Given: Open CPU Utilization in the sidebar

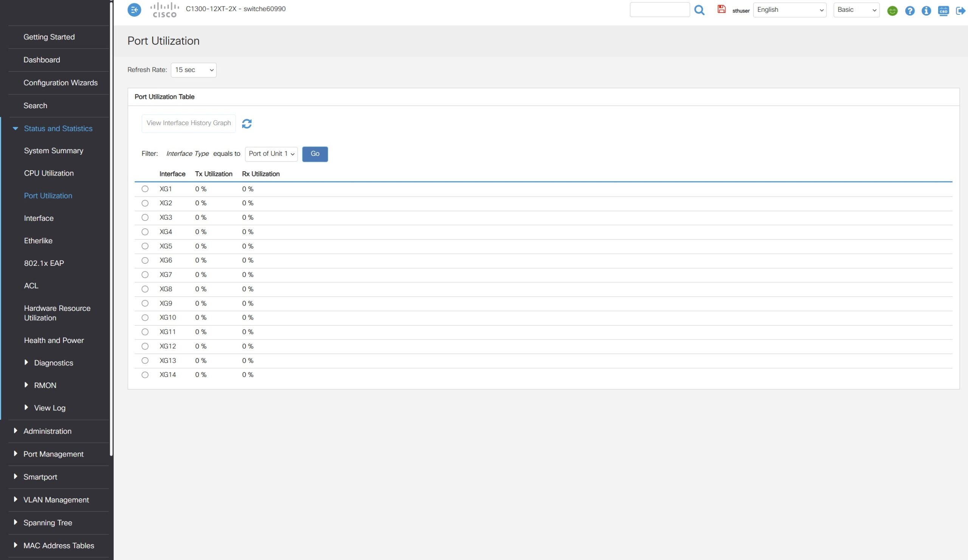Looking at the screenshot, I should [49, 173].
